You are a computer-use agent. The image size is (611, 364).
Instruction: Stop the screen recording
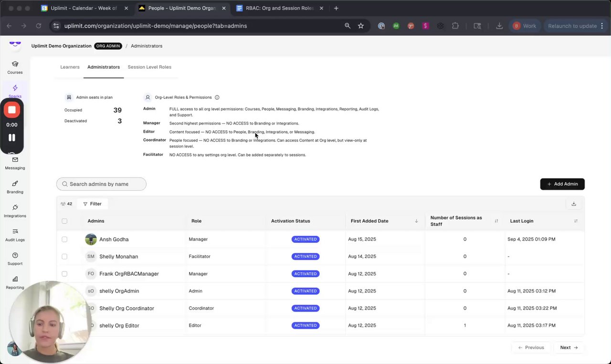click(12, 110)
